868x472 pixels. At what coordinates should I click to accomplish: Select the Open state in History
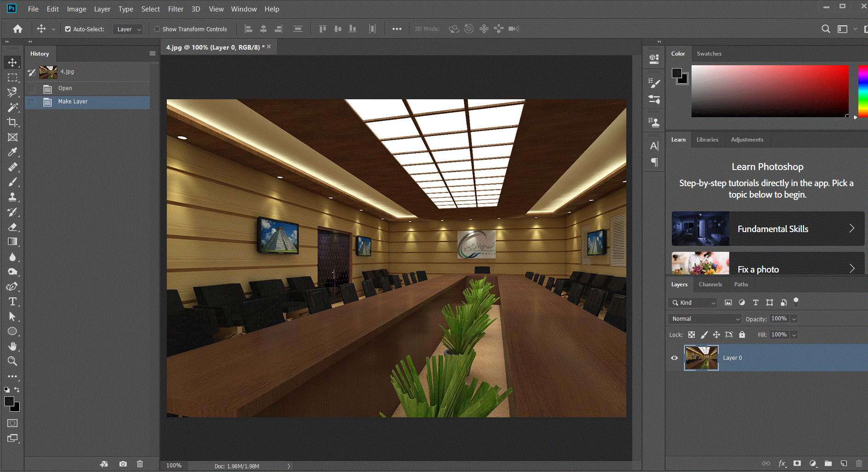65,88
